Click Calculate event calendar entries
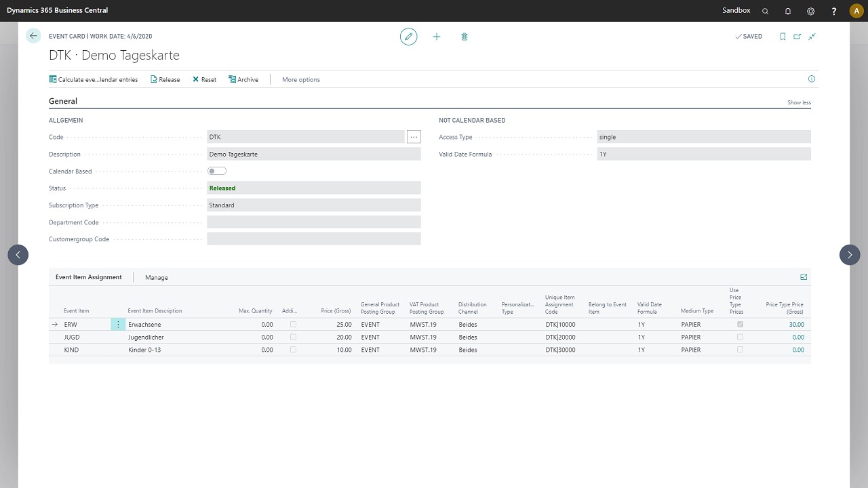Screen dimensions: 868x488 point(94,79)
